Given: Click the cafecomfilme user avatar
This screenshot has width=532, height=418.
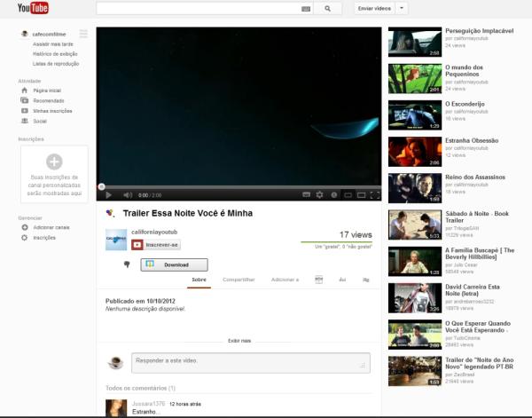Looking at the screenshot, I should pyautogui.click(x=25, y=34).
